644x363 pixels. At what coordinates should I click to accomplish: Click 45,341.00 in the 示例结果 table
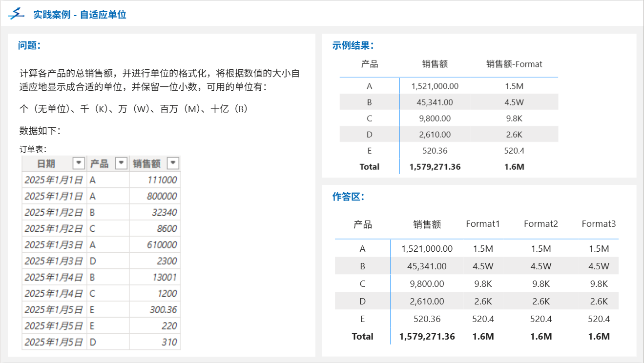[435, 102]
